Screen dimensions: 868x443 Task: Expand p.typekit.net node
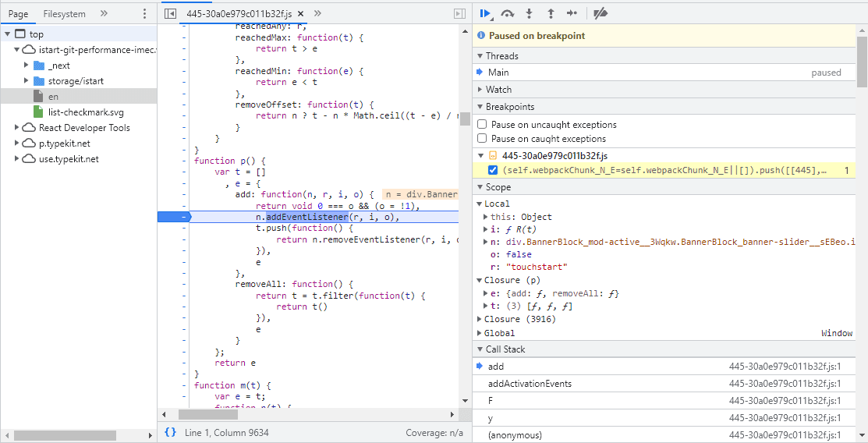(17, 143)
